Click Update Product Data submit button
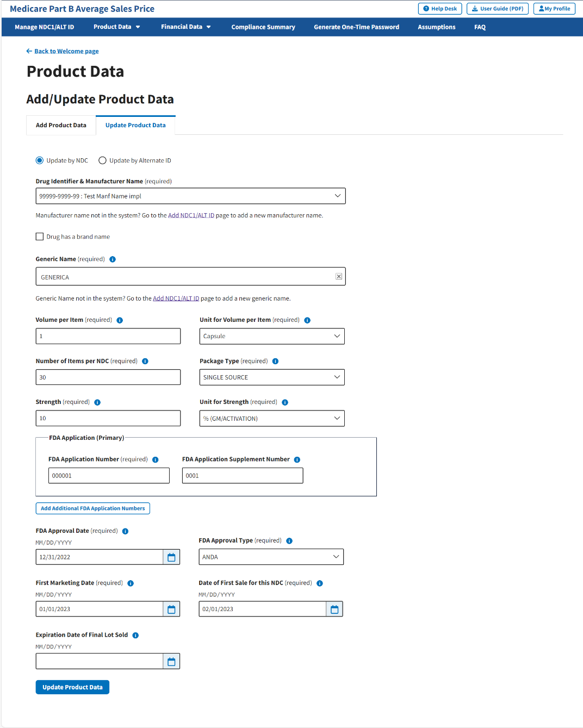 click(72, 687)
